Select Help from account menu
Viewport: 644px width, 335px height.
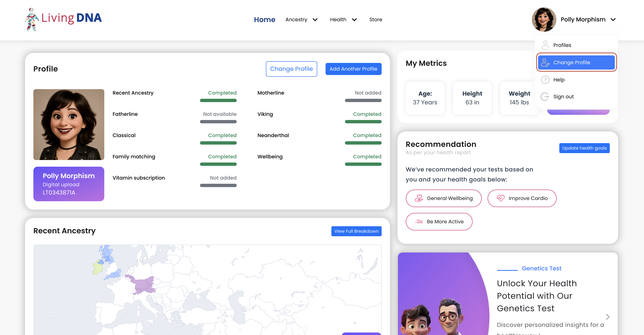click(576, 80)
